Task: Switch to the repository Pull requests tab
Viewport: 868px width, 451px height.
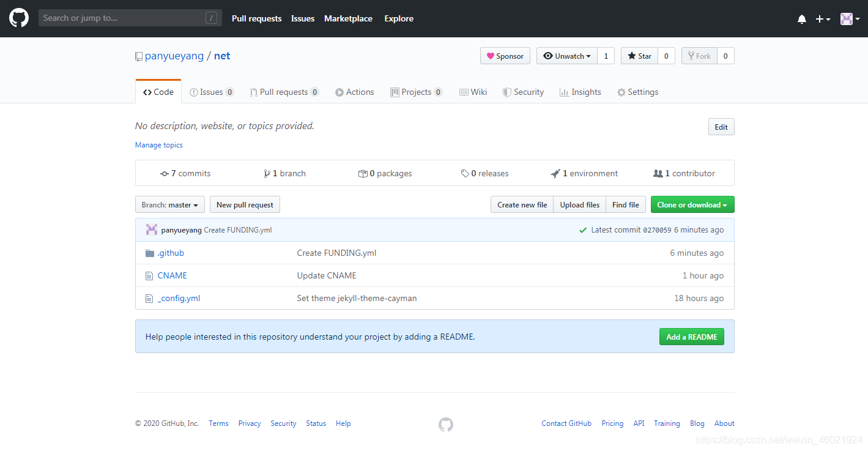Action: point(284,92)
